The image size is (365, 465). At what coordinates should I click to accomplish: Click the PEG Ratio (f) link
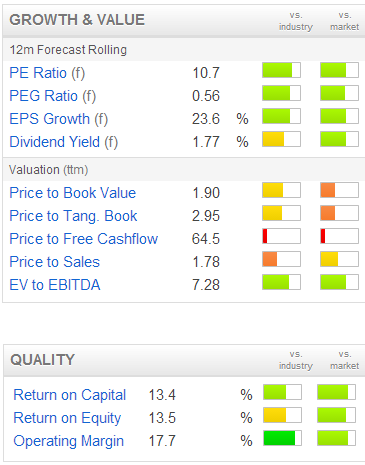click(53, 96)
